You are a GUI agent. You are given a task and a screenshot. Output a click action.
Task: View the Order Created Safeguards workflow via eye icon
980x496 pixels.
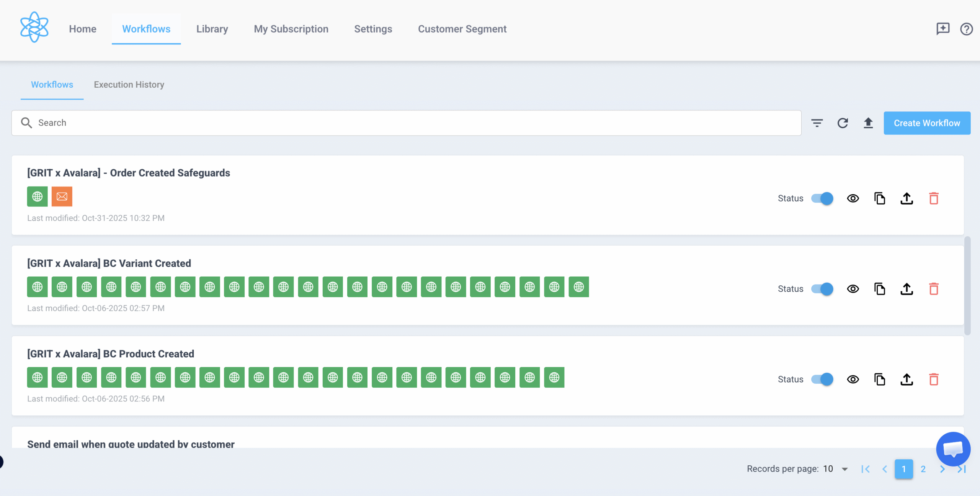point(853,198)
